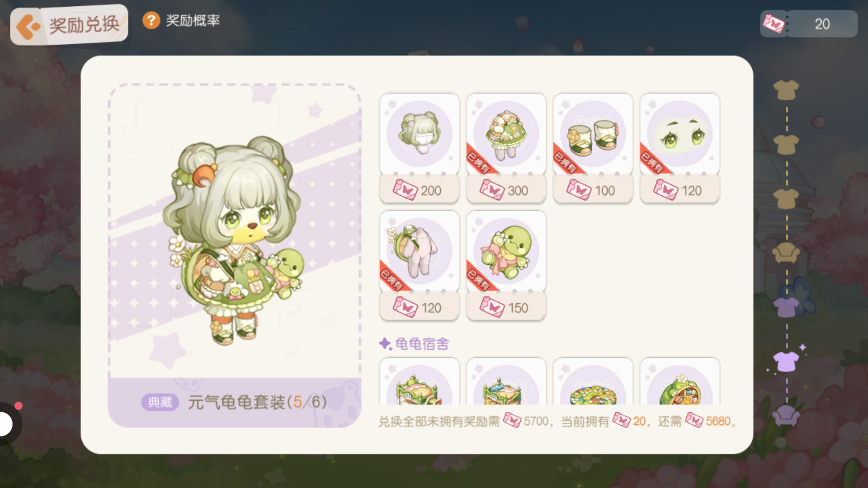Viewport: 868px width, 488px height.
Task: Jump to the second gold shirt marker
Action: pyautogui.click(x=786, y=145)
